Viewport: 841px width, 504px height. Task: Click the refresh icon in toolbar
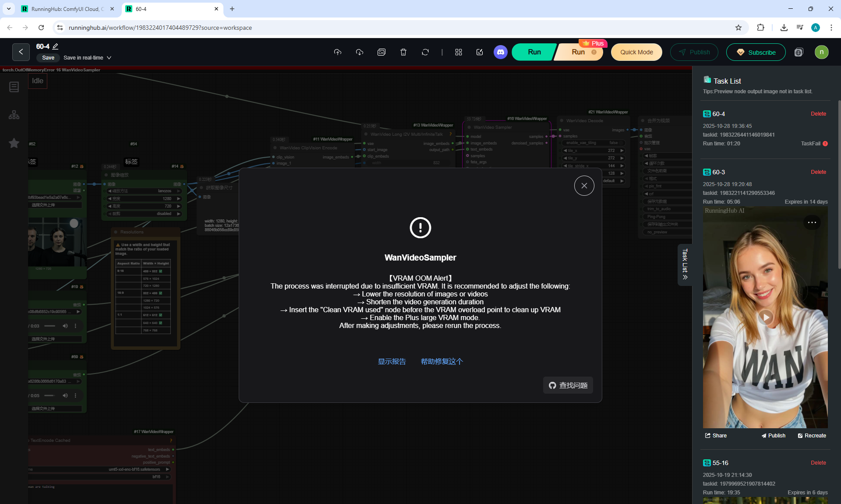point(425,52)
